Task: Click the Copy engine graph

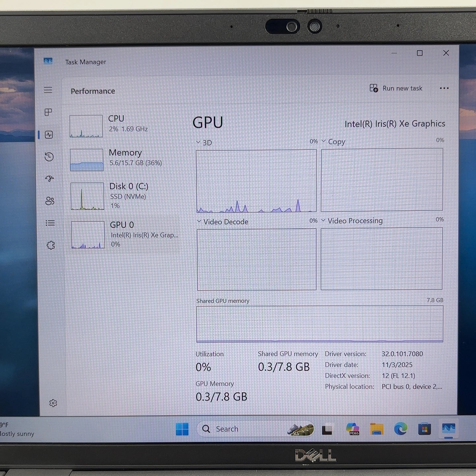Action: (382, 180)
